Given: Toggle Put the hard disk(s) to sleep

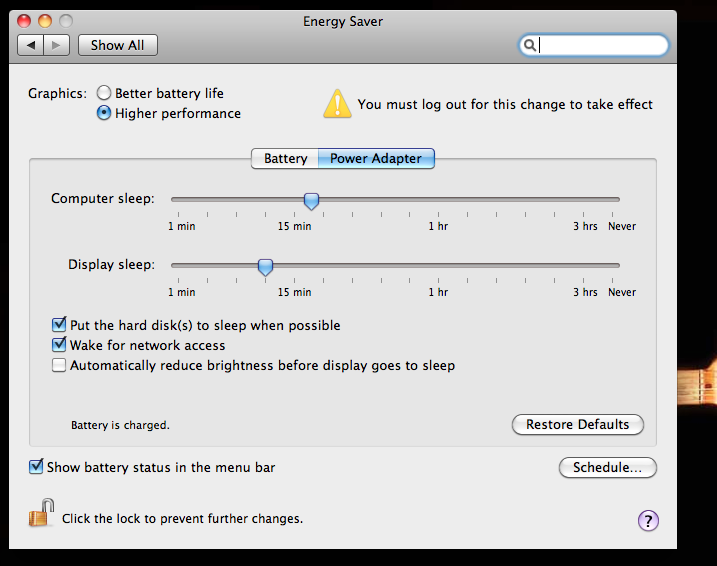Looking at the screenshot, I should coord(59,325).
